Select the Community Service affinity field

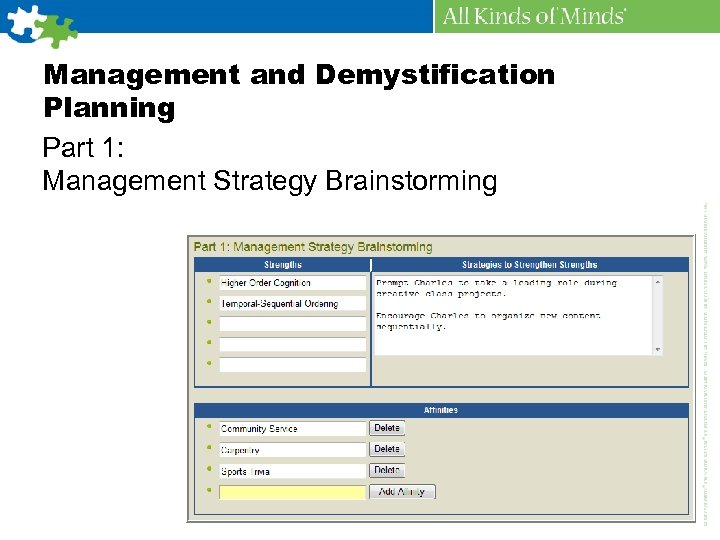click(292, 428)
